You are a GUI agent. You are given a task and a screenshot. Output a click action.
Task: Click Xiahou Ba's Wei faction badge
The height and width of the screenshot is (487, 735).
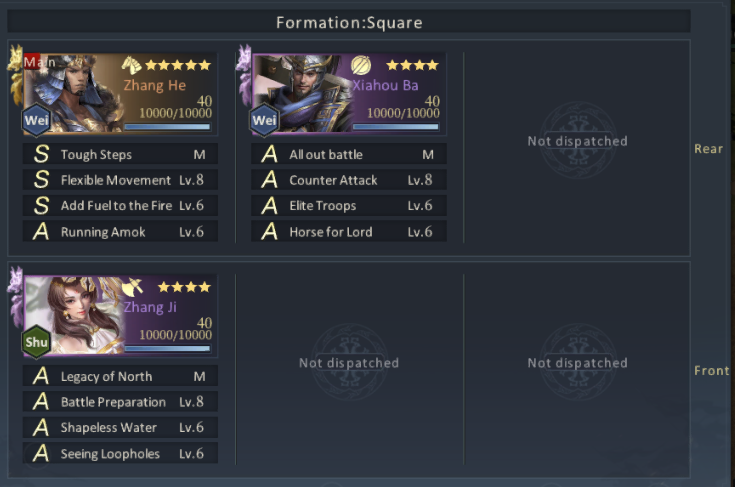click(x=264, y=120)
